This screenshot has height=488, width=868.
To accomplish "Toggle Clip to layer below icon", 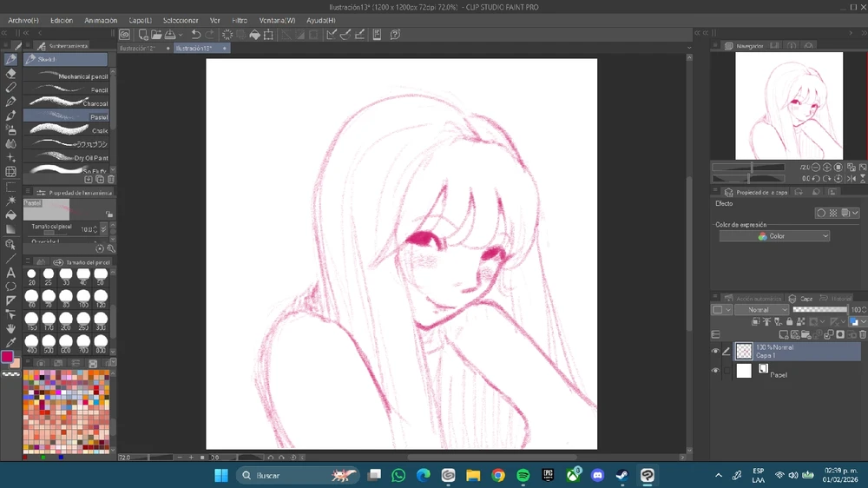I will pyautogui.click(x=756, y=321).
